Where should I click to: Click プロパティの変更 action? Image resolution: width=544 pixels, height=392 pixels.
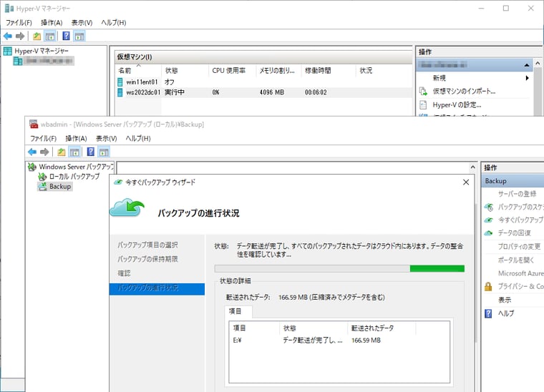[520, 246]
